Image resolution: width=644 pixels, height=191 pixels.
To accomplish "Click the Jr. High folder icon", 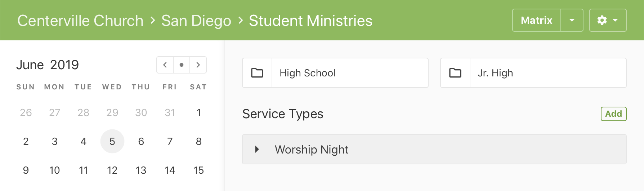I will [x=455, y=73].
